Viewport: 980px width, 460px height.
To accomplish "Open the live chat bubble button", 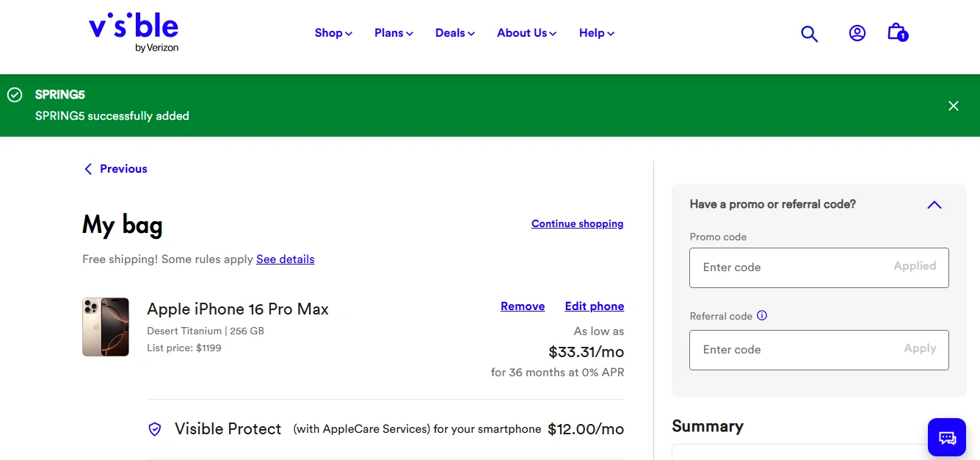I will pos(948,438).
